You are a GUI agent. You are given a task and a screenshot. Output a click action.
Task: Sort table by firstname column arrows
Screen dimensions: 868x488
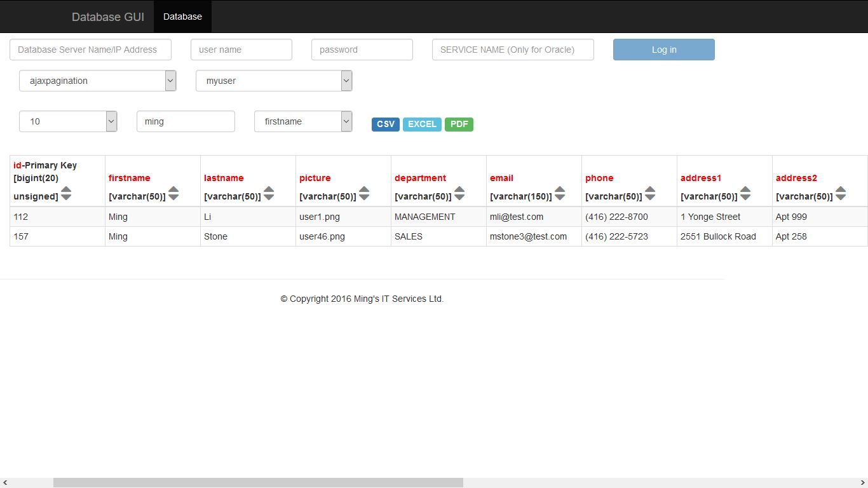coord(173,194)
